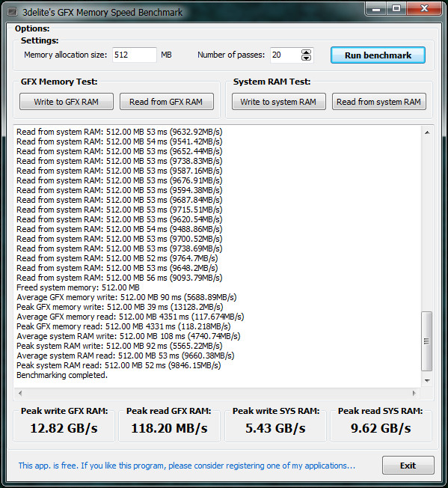Select 'Average GFX memory read' log line
The width and height of the screenshot is (448, 488).
click(x=130, y=317)
